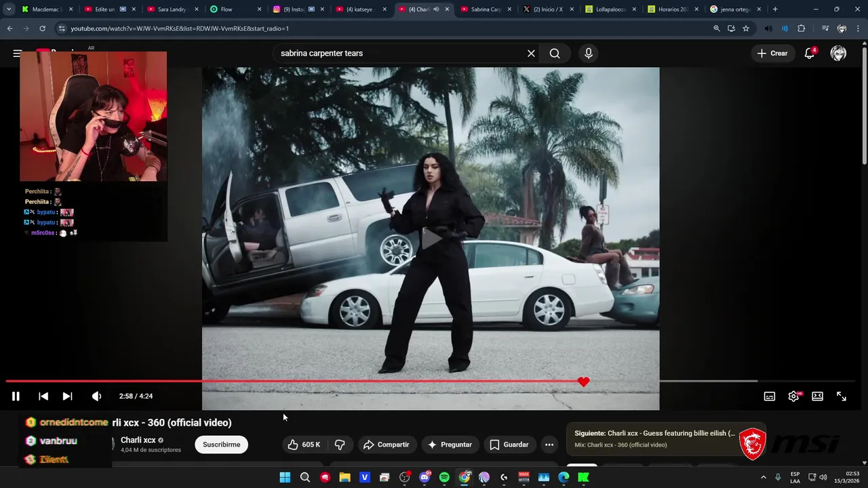The height and width of the screenshot is (488, 868).
Task: Open Chrome three-dot main menu
Action: (858, 28)
